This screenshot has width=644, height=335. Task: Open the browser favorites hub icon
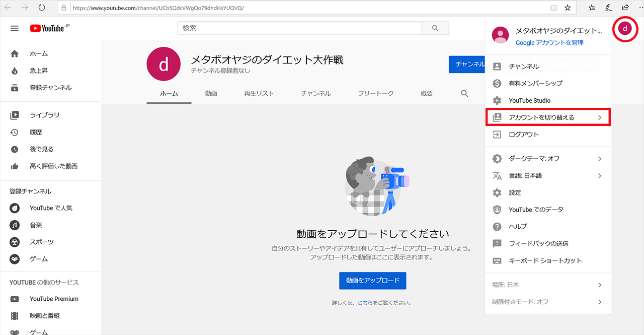coord(592,8)
